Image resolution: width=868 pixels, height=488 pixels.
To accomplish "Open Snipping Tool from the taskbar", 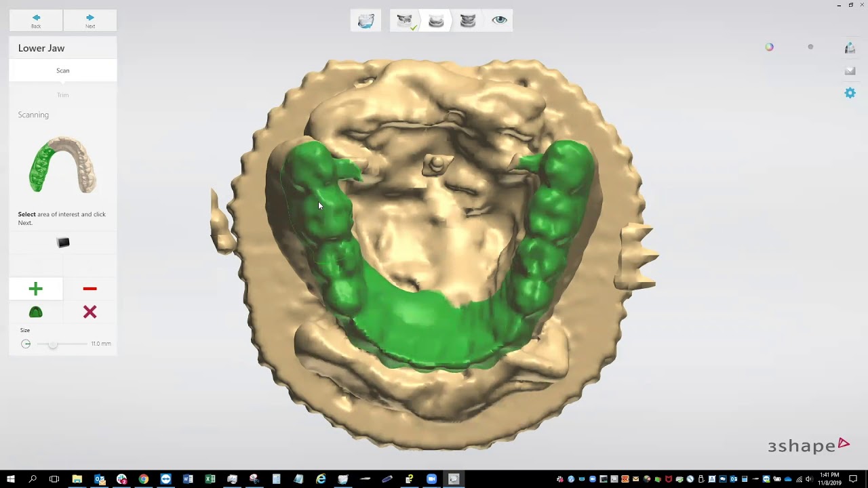I will pos(254,479).
